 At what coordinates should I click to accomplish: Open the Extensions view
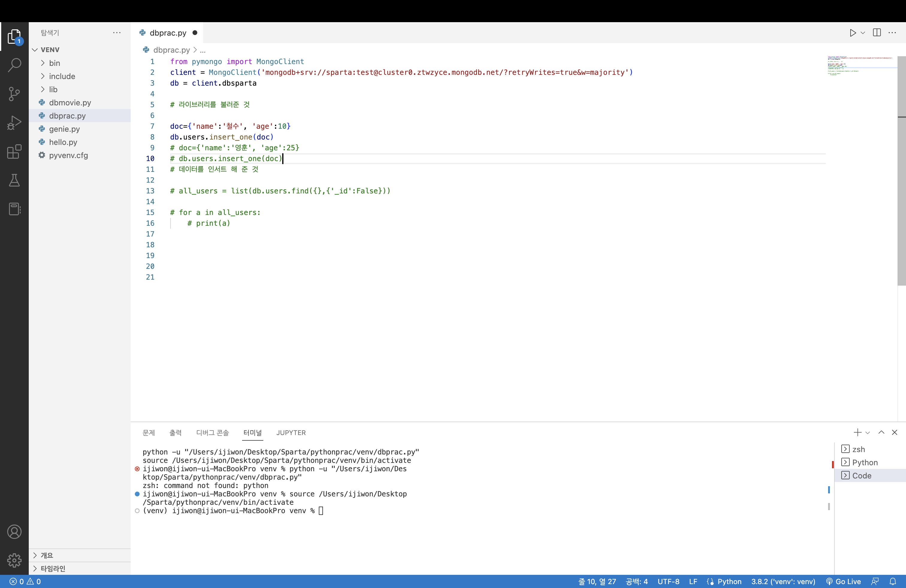tap(14, 151)
